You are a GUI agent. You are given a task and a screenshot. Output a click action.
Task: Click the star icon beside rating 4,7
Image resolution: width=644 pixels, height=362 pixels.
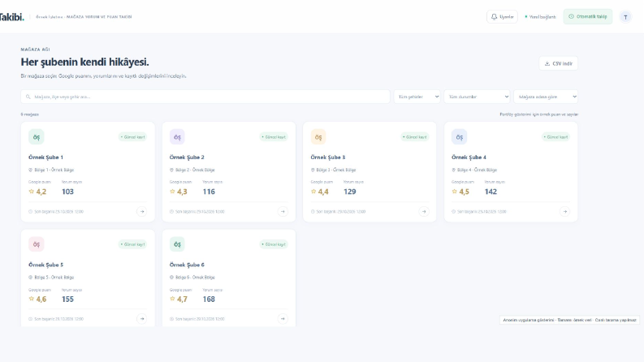point(172,299)
